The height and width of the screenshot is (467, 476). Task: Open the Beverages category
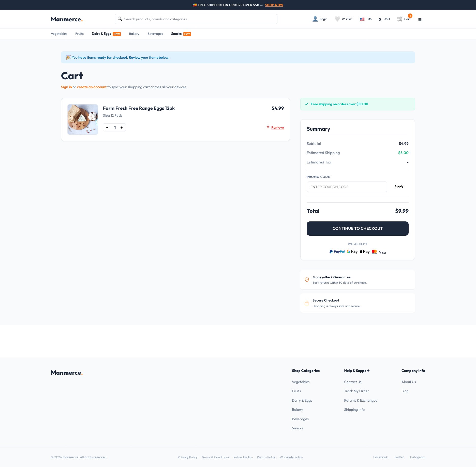click(x=155, y=34)
